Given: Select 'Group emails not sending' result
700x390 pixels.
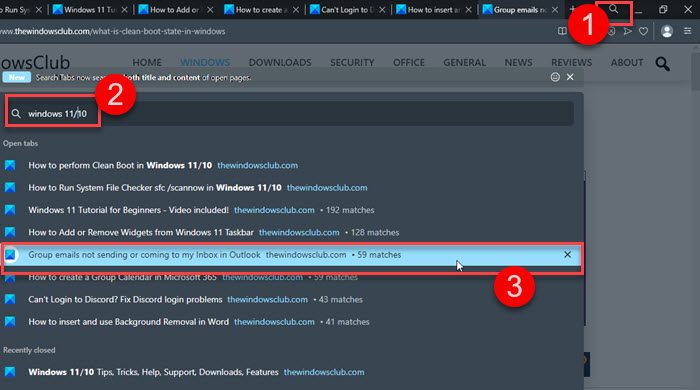Looking at the screenshot, I should pyautogui.click(x=292, y=254).
